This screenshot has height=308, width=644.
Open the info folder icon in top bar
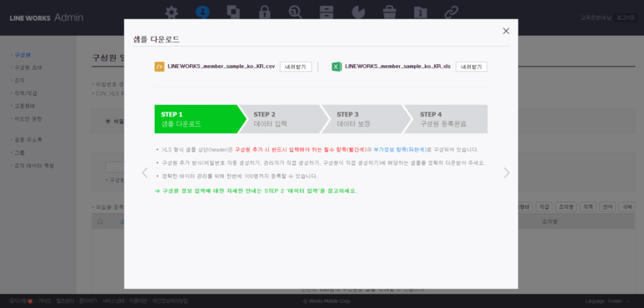click(420, 12)
